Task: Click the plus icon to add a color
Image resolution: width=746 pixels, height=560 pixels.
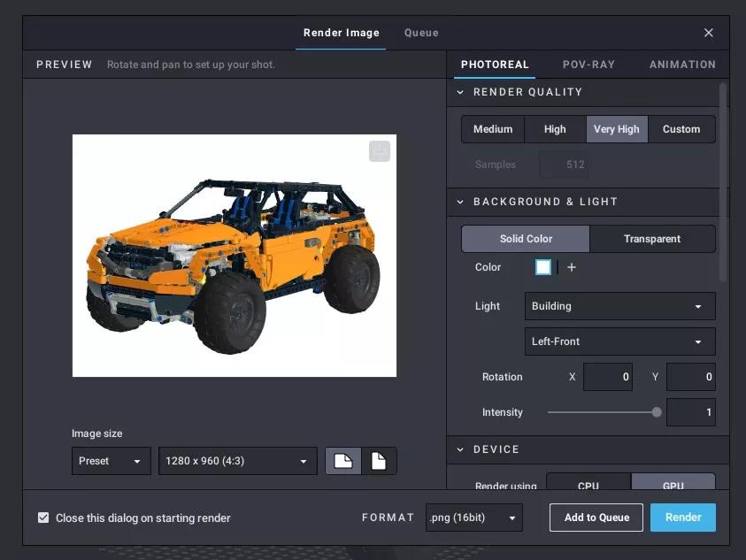Action: (572, 267)
